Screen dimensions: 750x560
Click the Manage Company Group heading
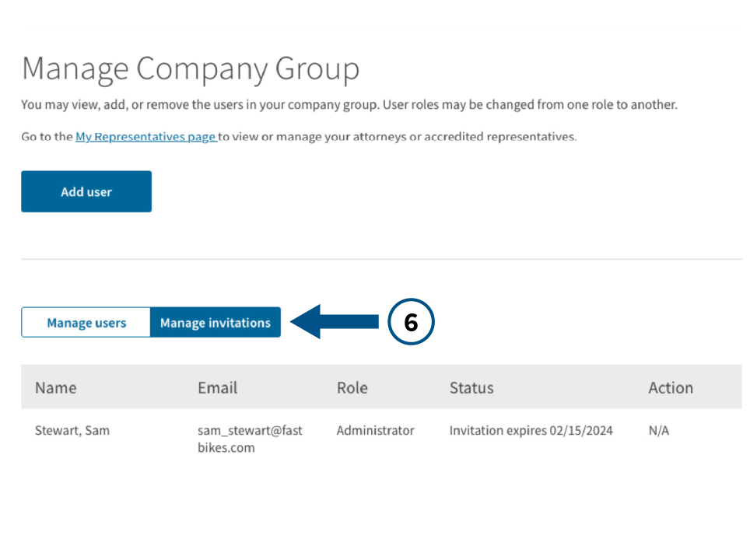[191, 68]
